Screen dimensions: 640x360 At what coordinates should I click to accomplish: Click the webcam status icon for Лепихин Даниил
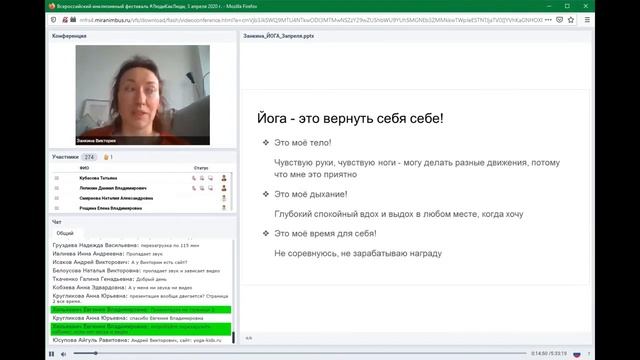(202, 188)
